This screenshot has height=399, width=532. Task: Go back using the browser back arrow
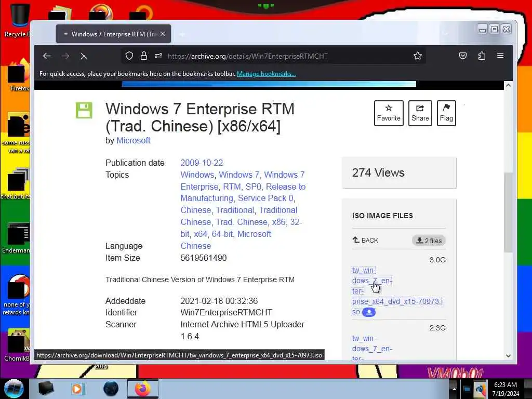coord(46,56)
